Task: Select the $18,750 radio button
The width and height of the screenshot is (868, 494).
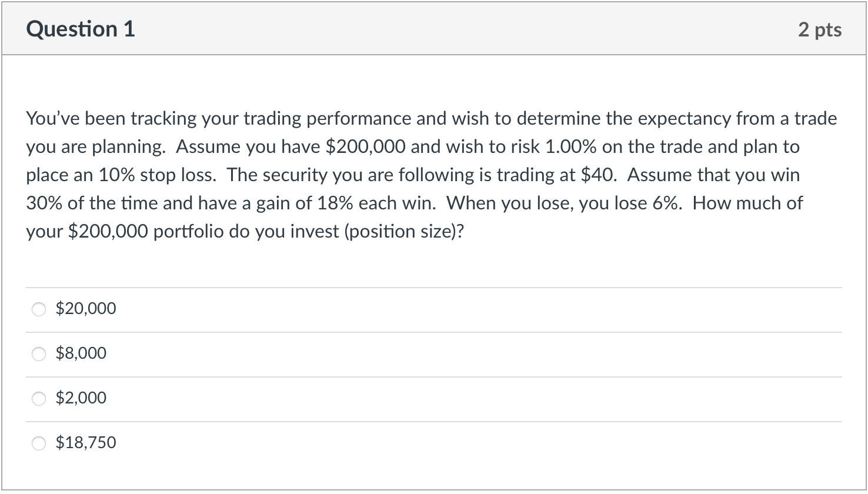Action: pos(39,443)
